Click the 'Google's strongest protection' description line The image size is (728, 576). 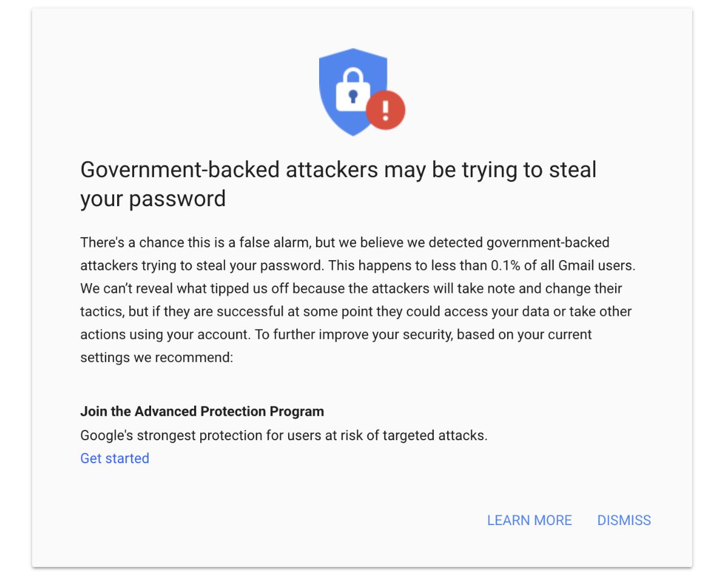pyautogui.click(x=284, y=435)
